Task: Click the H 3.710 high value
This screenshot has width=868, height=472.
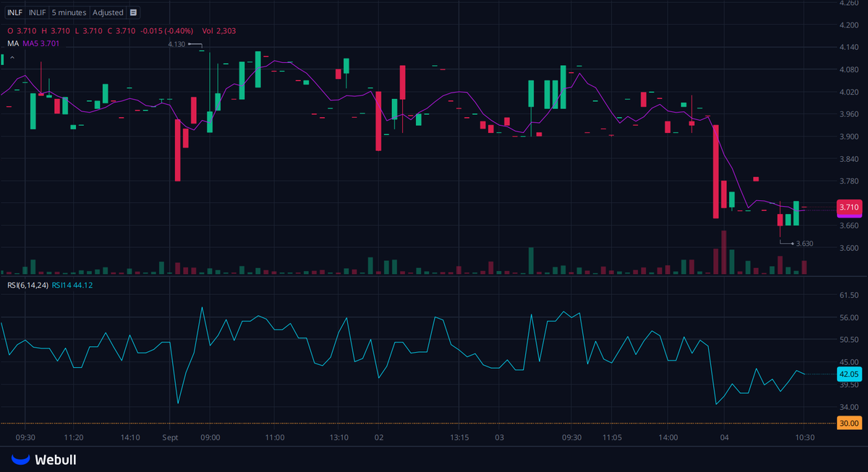Action: (56, 30)
